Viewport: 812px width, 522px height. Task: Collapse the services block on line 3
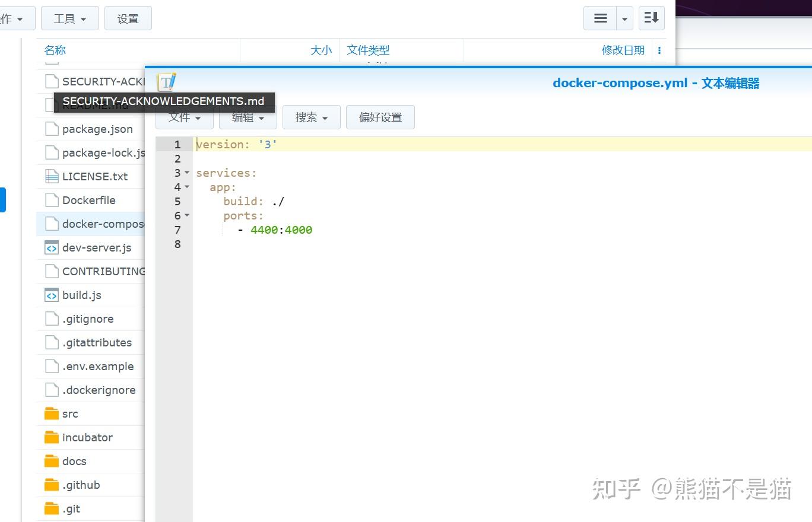click(x=187, y=173)
